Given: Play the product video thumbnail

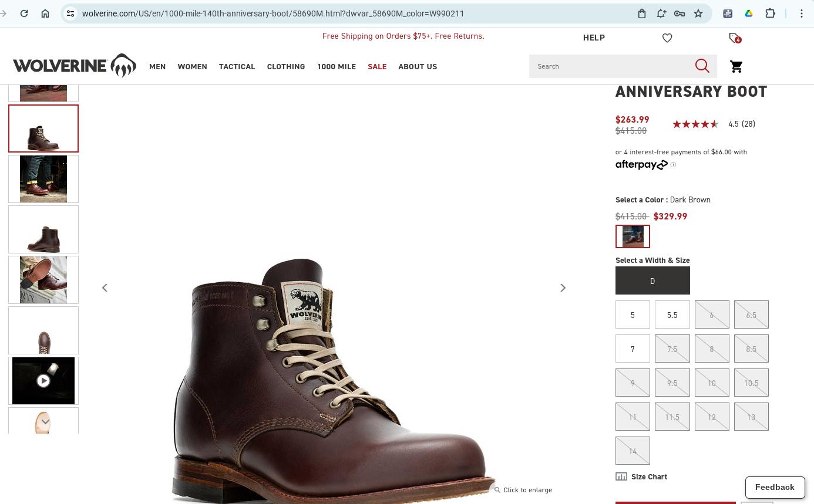Looking at the screenshot, I should (43, 381).
